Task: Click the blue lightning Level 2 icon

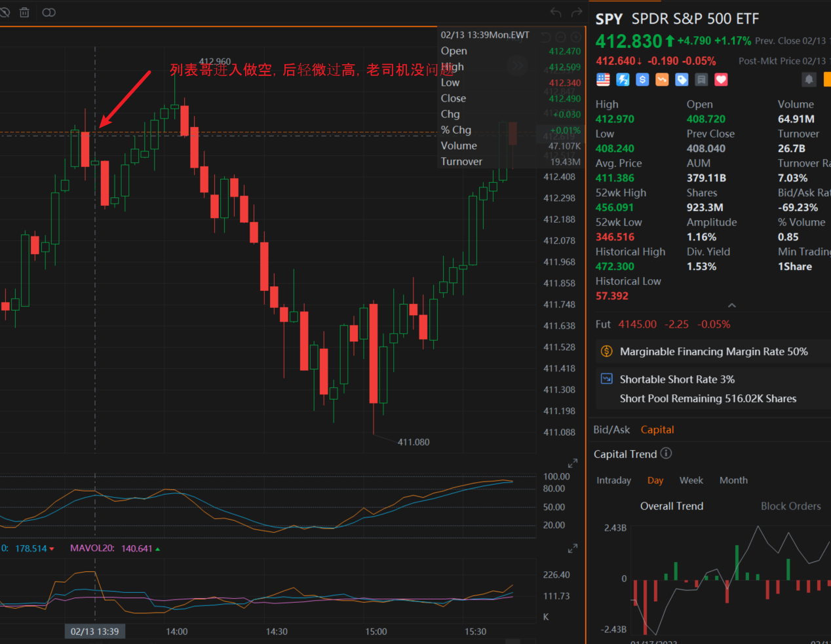Action: point(623,79)
